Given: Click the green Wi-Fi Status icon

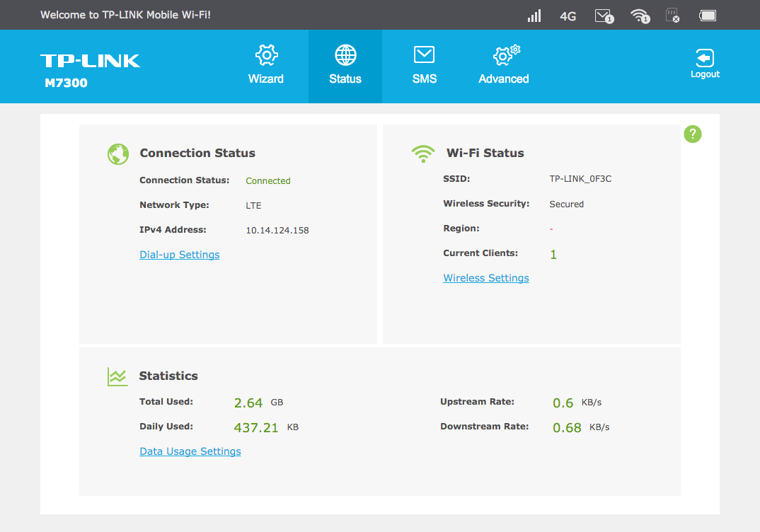Looking at the screenshot, I should point(422,154).
